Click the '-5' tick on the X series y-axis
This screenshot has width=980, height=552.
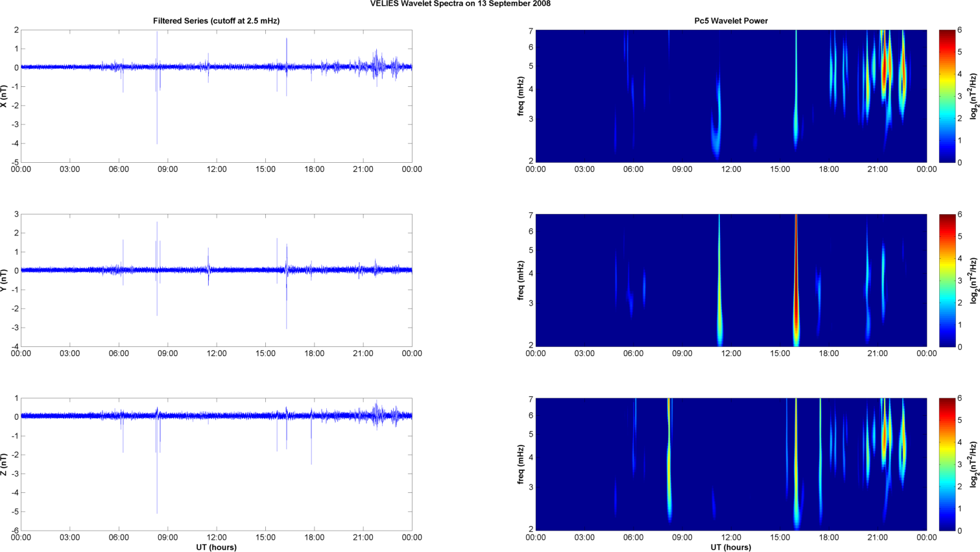click(x=14, y=162)
